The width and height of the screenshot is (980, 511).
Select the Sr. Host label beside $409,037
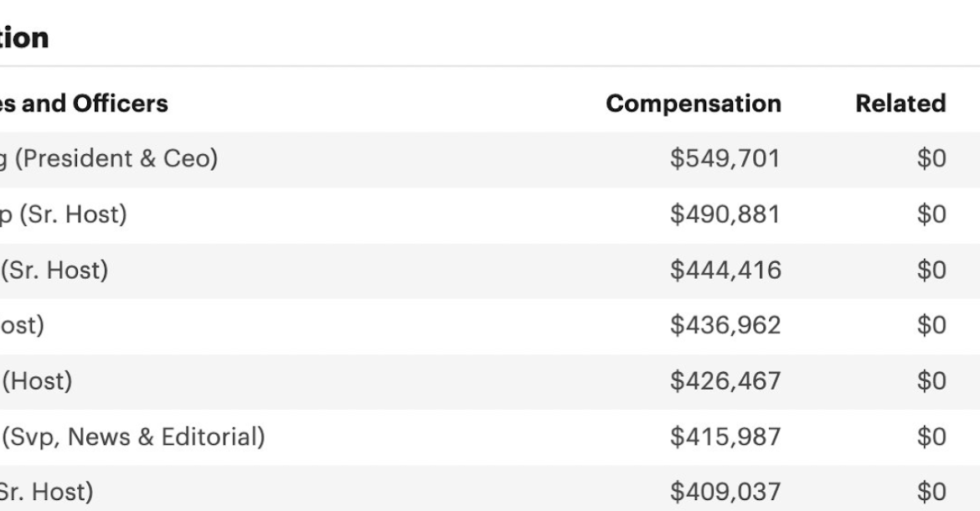coord(47,493)
